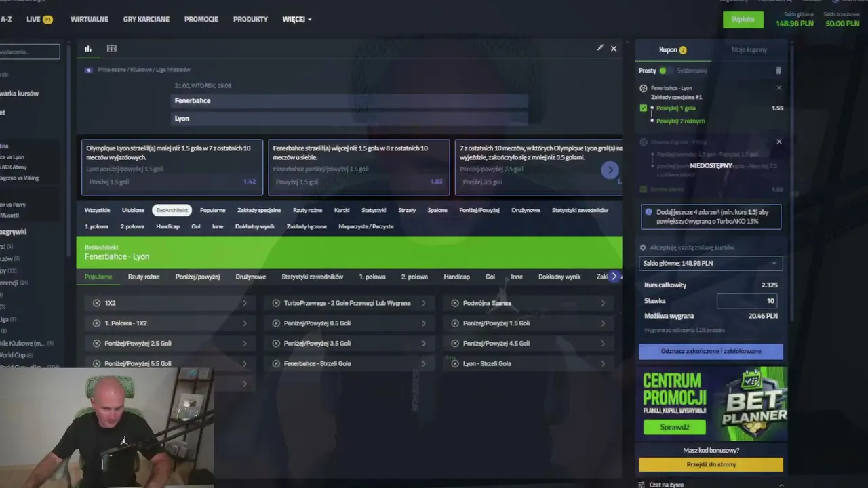Click the Stawka stake input field
Viewport: 868px width, 488px height.
tap(747, 301)
